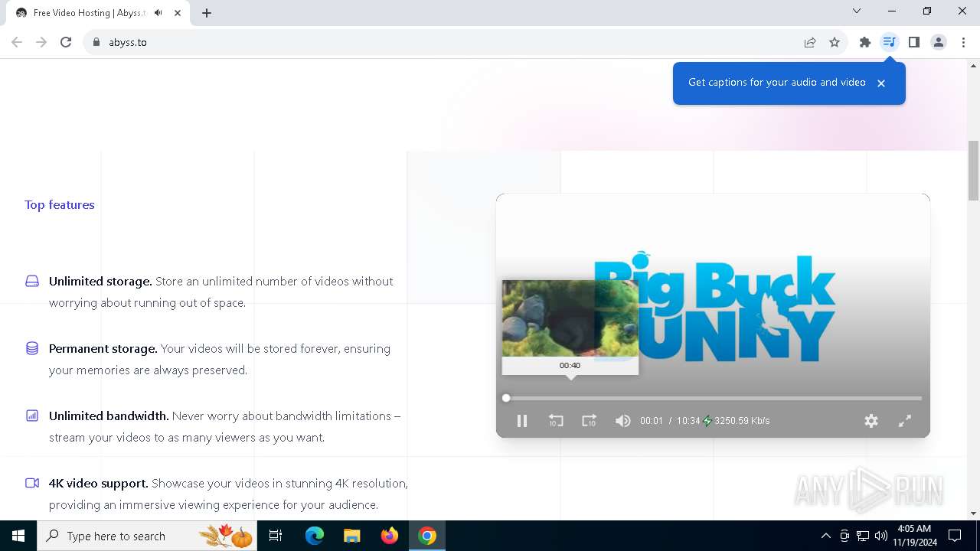Click Unlimited storage drive icon
980x551 pixels.
pos(32,281)
